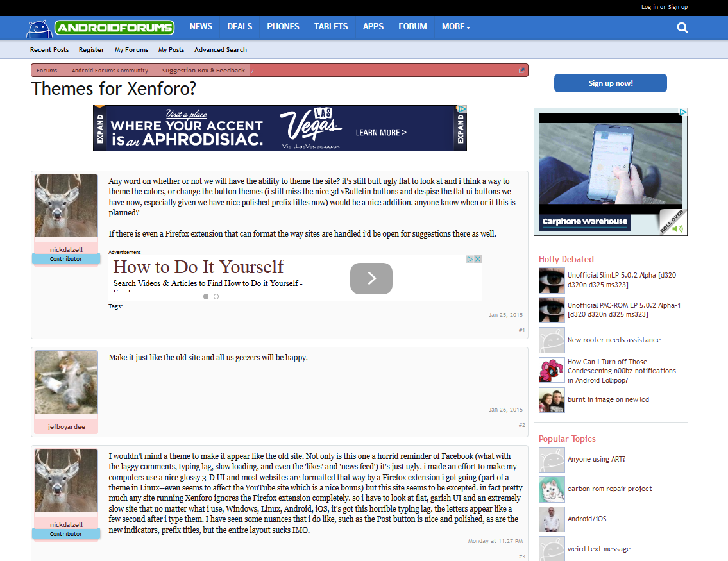The image size is (728, 561).
Task: Select the second carousel dot in the ad
Action: [216, 296]
